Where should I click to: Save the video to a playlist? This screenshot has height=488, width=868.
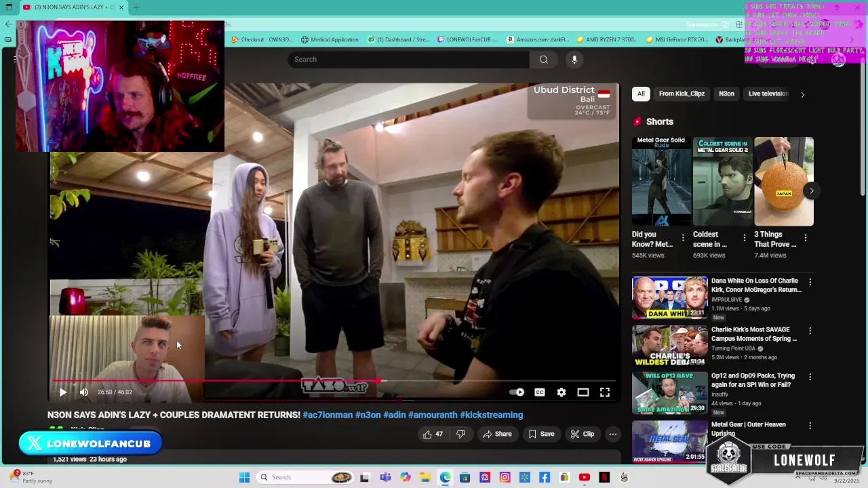tap(541, 434)
